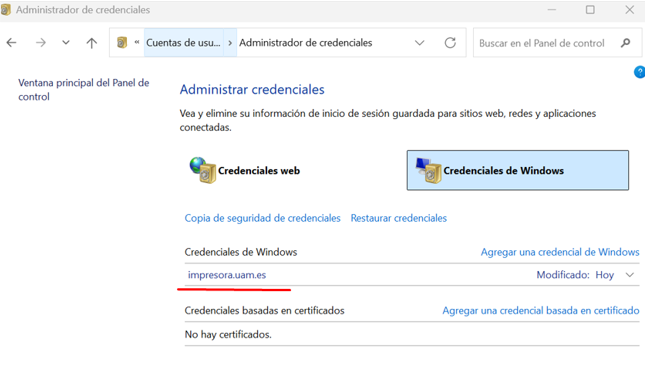The image size is (651, 365).
Task: Click Credenciales basadas en certificados label
Action: click(x=264, y=311)
